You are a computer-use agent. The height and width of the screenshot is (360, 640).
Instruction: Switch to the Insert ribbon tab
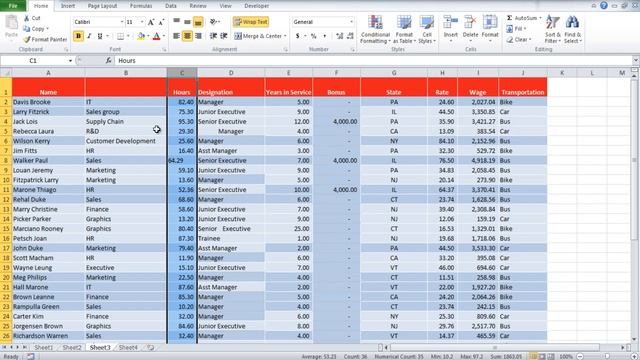pyautogui.click(x=68, y=6)
